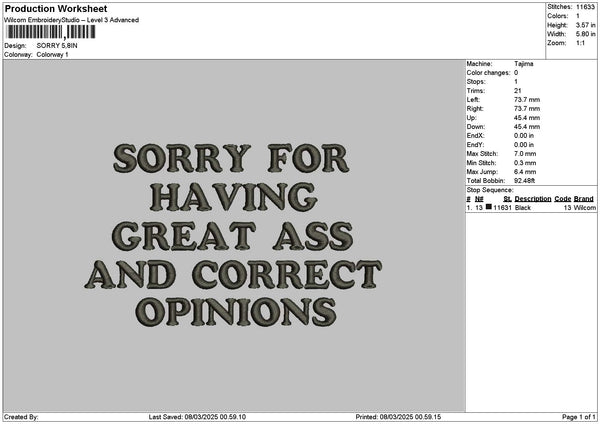This screenshot has width=600, height=424.
Task: Click the Total Bobbin value 92.48ft
Action: pyautogui.click(x=525, y=181)
